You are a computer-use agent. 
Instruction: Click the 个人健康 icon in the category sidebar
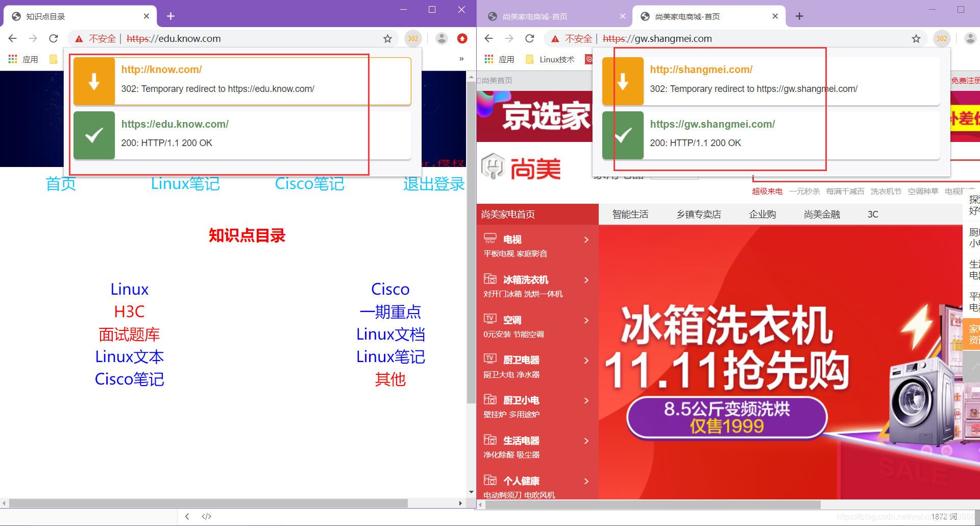tap(490, 480)
